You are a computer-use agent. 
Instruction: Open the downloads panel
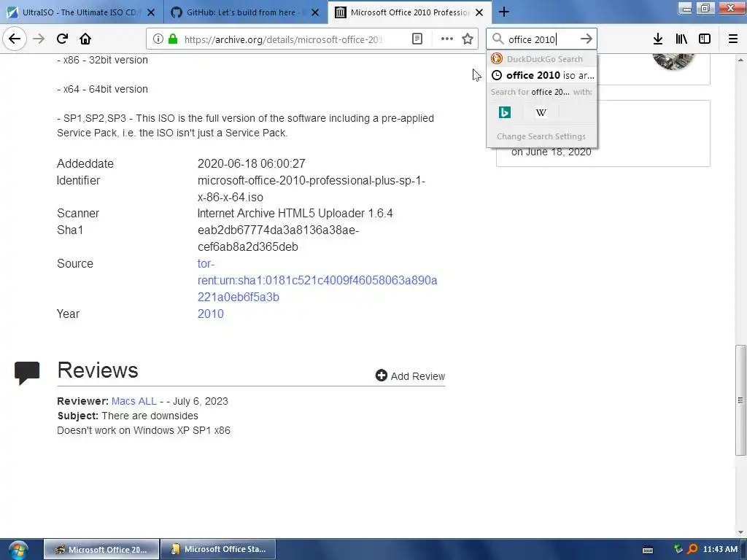coord(658,39)
